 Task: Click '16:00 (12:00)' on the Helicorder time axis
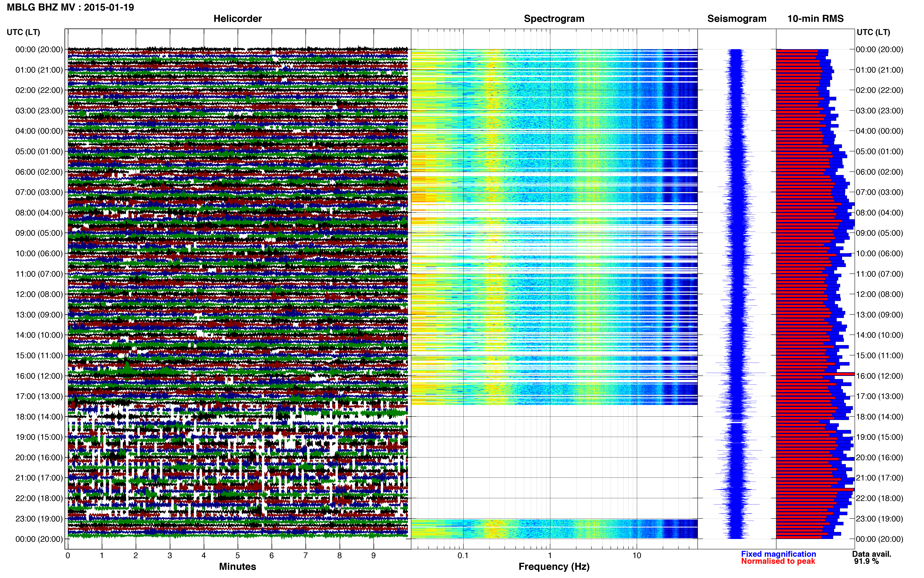coord(39,376)
